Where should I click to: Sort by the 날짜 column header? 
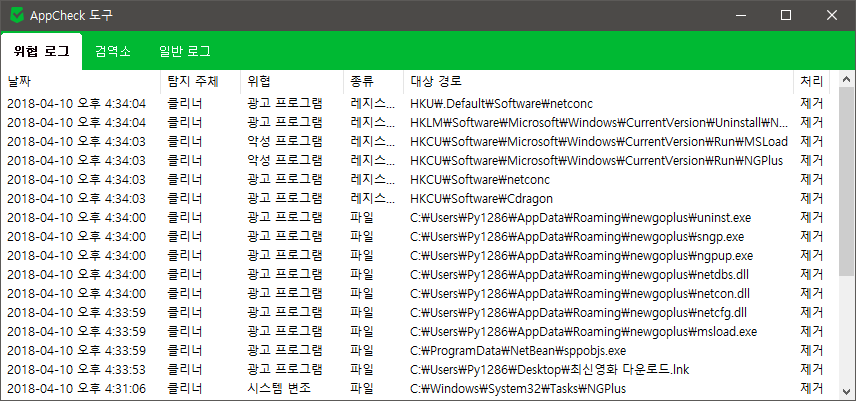[80, 81]
